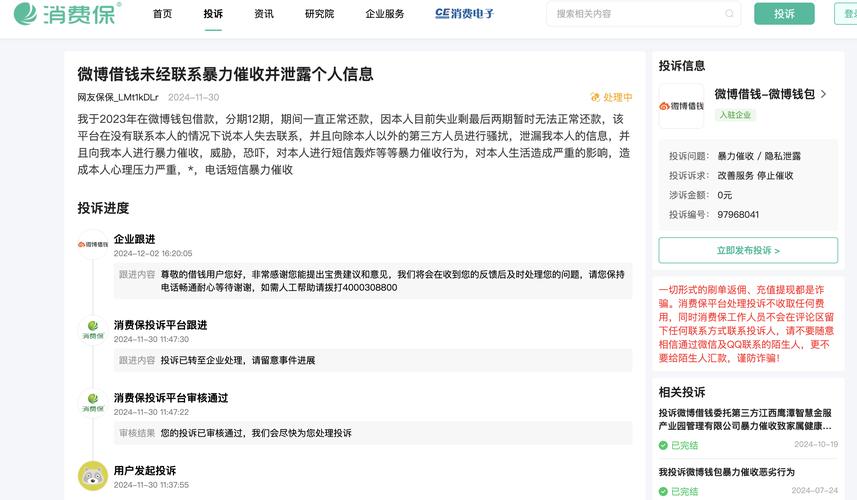Click the green 投诉 button
This screenshot has height=500, width=857.
tap(784, 14)
